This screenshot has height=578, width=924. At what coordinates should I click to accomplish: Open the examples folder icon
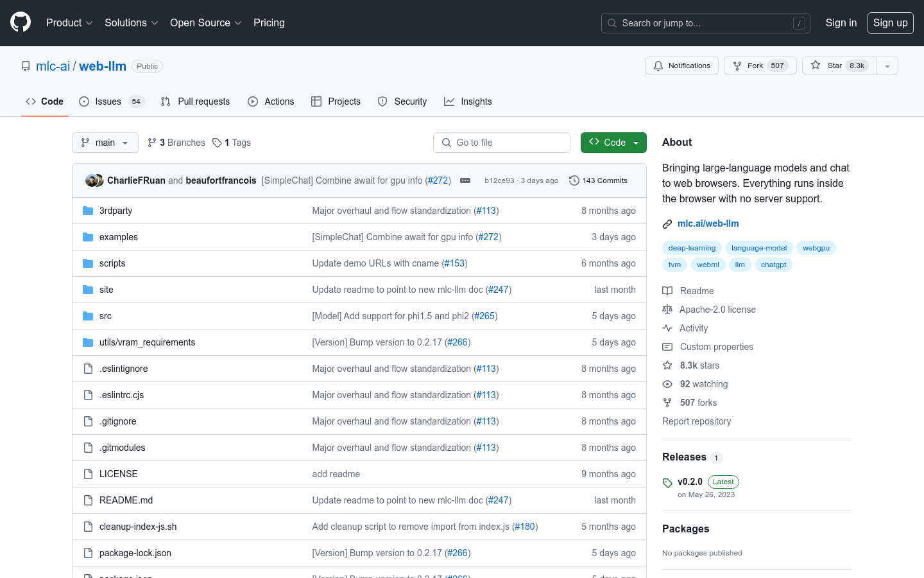click(x=88, y=237)
